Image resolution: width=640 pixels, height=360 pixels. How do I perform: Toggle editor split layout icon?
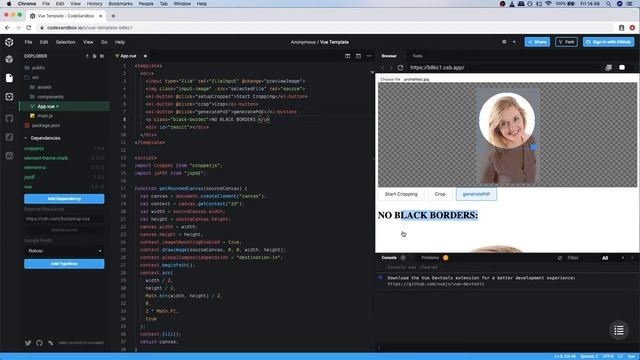347,56
